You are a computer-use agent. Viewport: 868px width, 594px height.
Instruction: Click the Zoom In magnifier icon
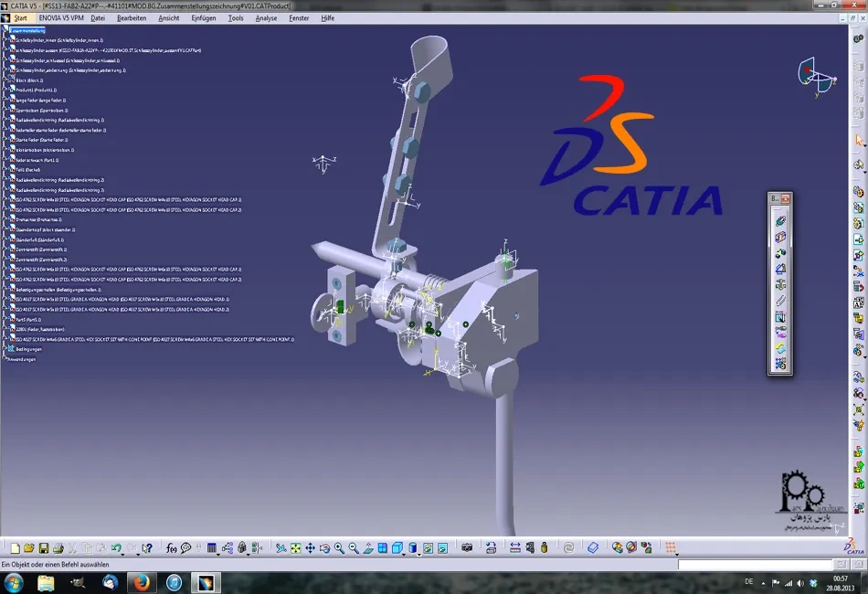click(x=339, y=548)
